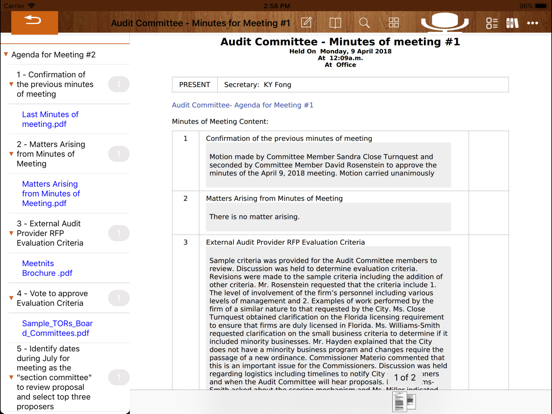Open the edit/compose note icon
The width and height of the screenshot is (552, 414).
click(x=306, y=23)
